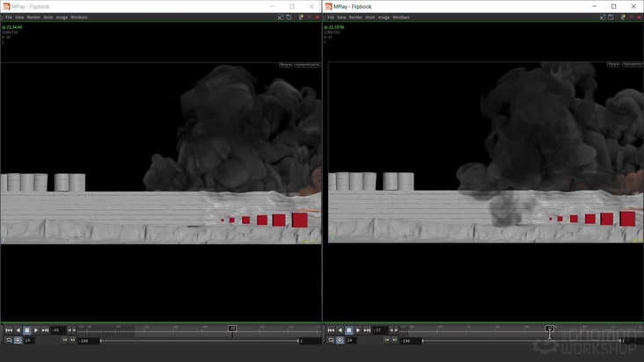Click red record icon in right window toolbar
Viewport: 644px width, 362px height.
coord(639,18)
